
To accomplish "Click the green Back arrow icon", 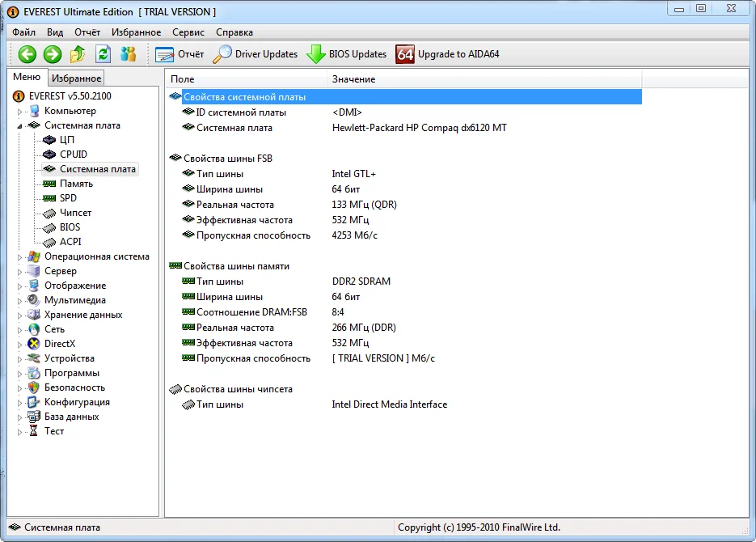I will coord(27,54).
